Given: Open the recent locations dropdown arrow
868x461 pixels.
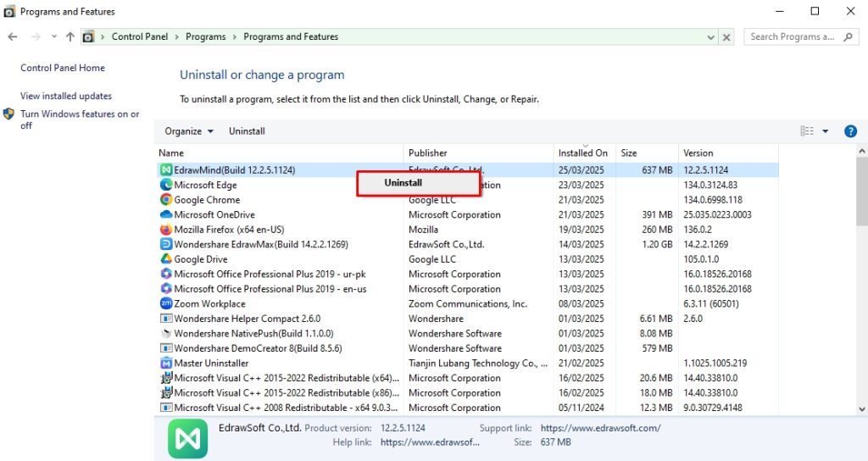Looking at the screenshot, I should pyautogui.click(x=53, y=36).
